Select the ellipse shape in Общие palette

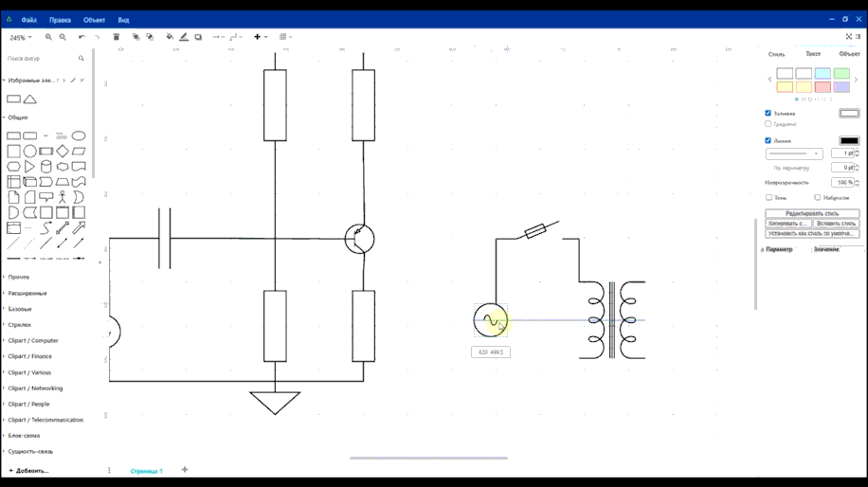(x=79, y=135)
